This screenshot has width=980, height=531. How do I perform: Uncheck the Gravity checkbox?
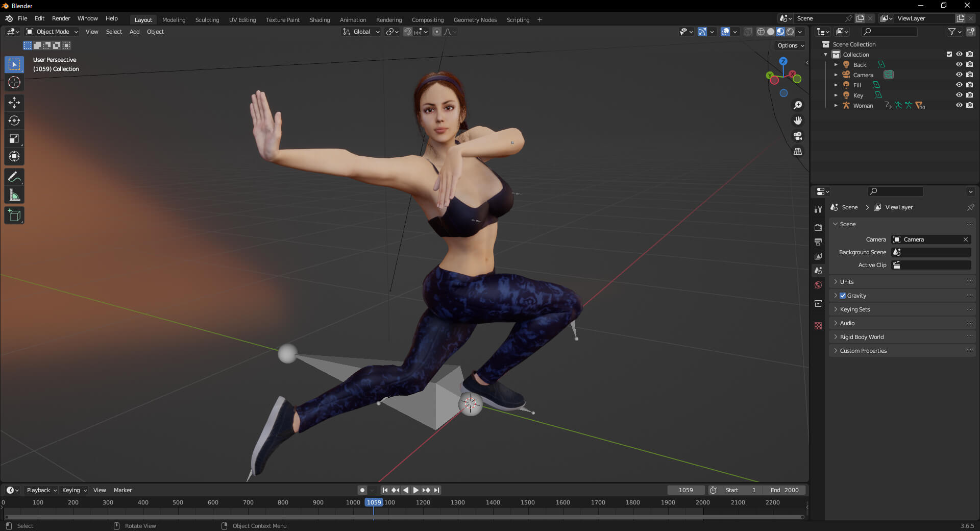[843, 296]
